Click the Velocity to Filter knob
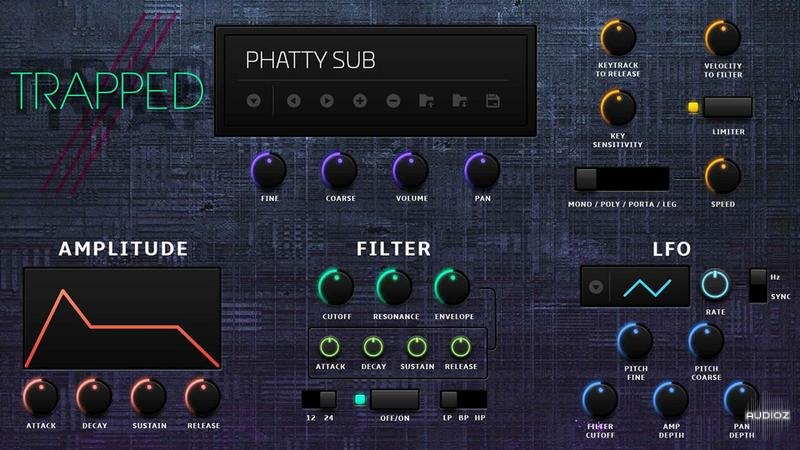 pyautogui.click(x=722, y=38)
